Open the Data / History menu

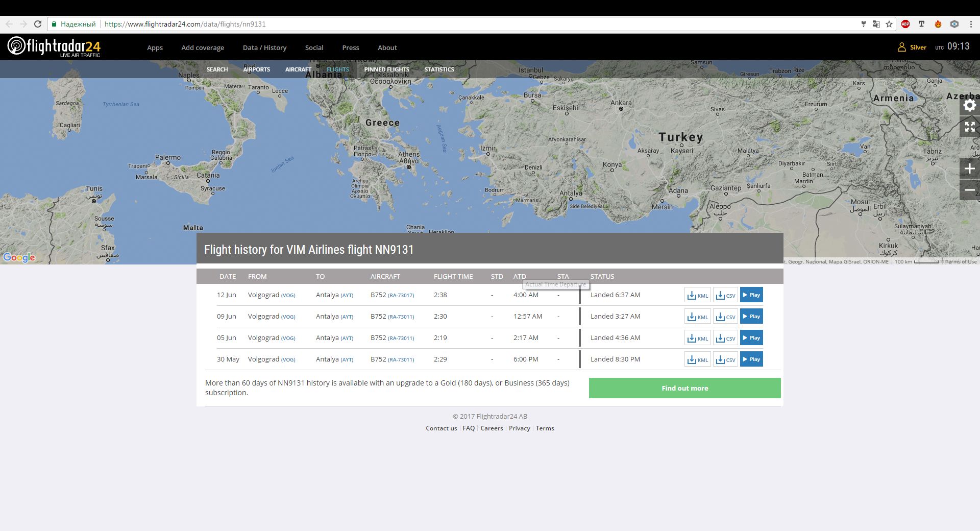click(x=264, y=47)
